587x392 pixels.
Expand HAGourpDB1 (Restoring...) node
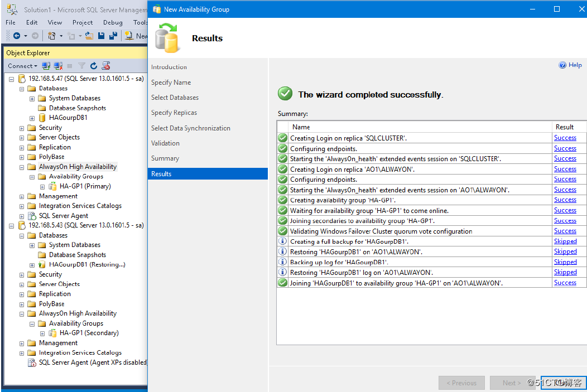[x=32, y=265]
